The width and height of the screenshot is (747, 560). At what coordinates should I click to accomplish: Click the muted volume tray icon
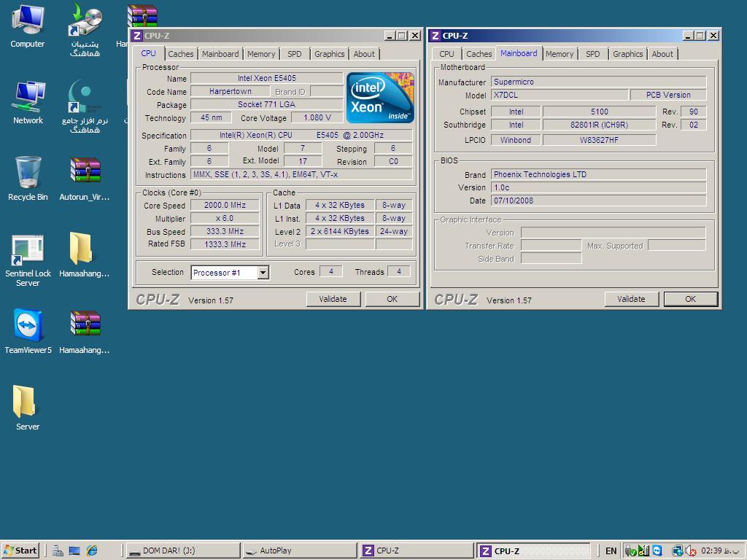point(692,551)
